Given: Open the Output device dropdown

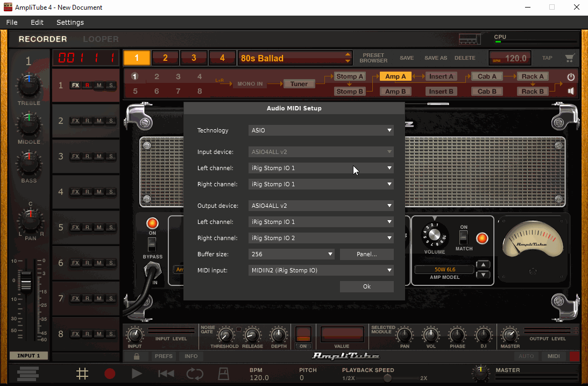Looking at the screenshot, I should point(321,206).
